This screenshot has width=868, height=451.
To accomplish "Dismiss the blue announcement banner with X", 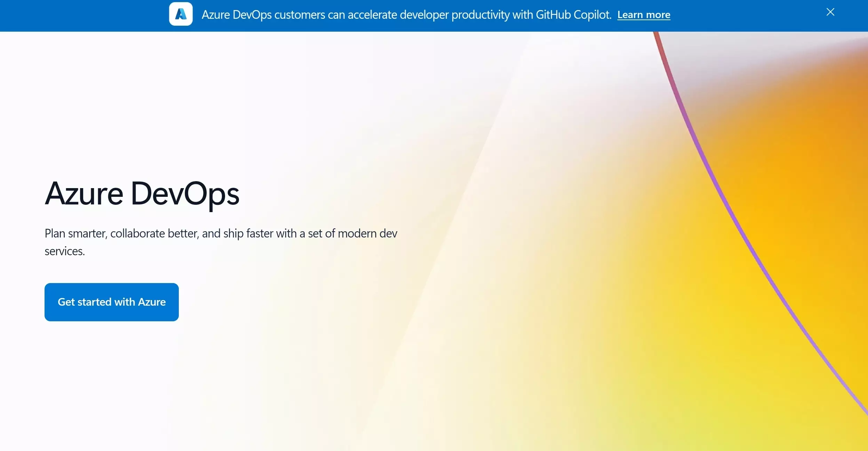I will pos(830,12).
